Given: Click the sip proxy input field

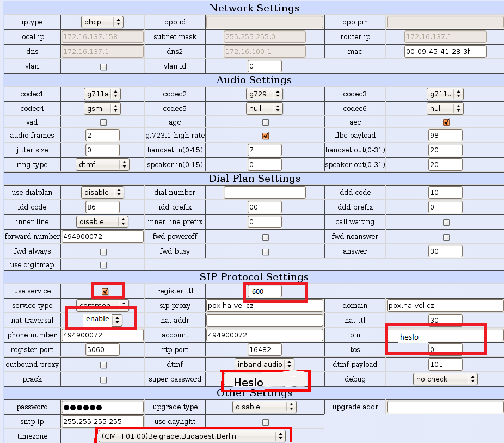Looking at the screenshot, I should tap(265, 306).
